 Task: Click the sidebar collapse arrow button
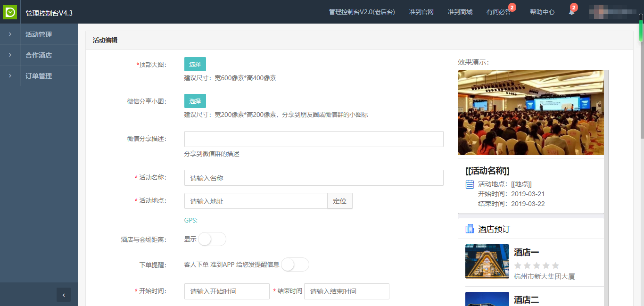(64, 295)
